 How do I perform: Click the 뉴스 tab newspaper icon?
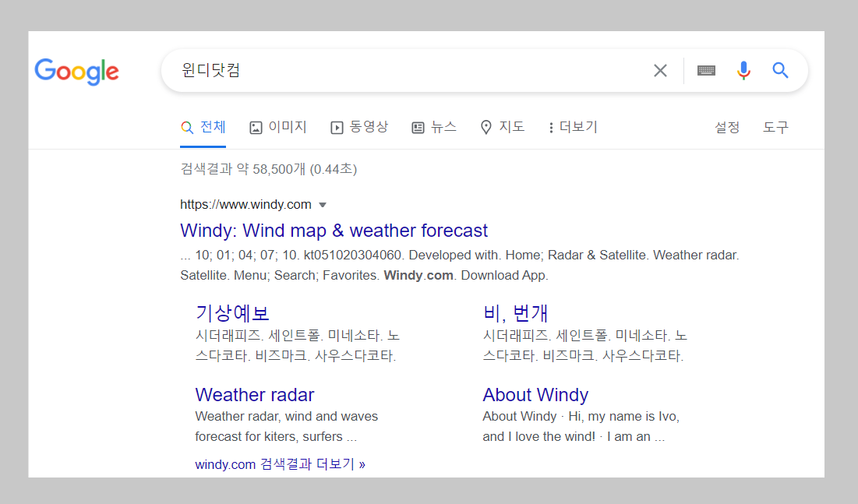tap(418, 128)
